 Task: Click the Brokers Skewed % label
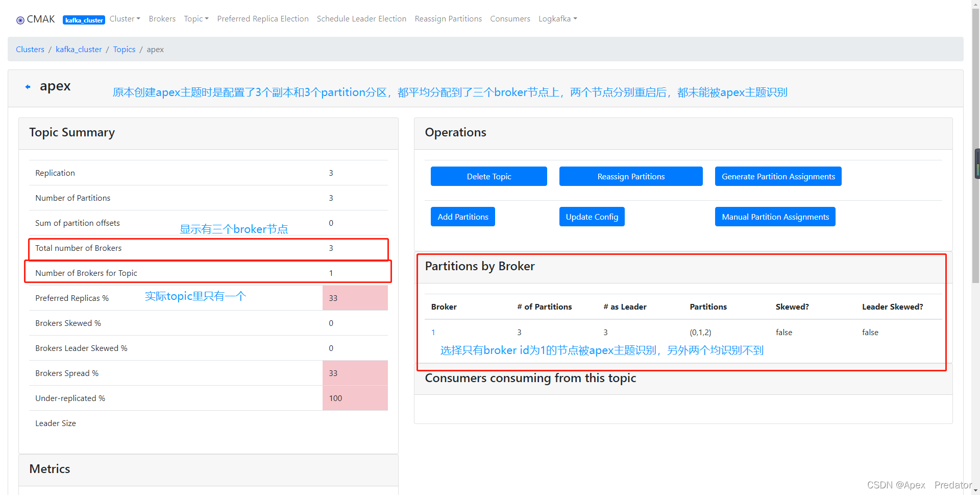pos(68,323)
